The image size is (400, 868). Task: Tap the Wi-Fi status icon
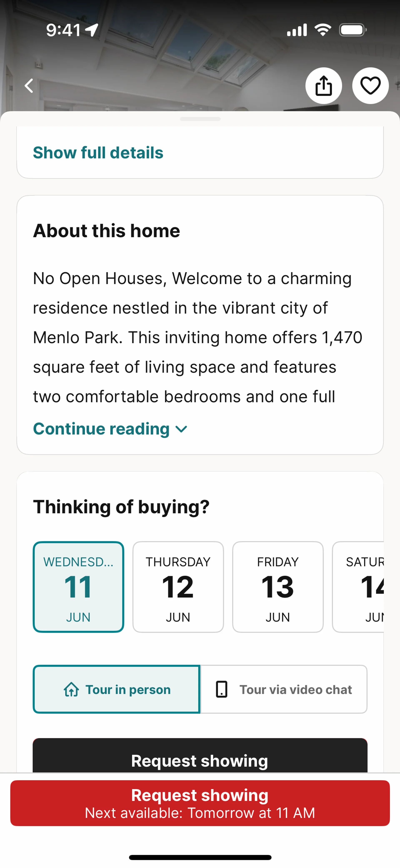[322, 30]
